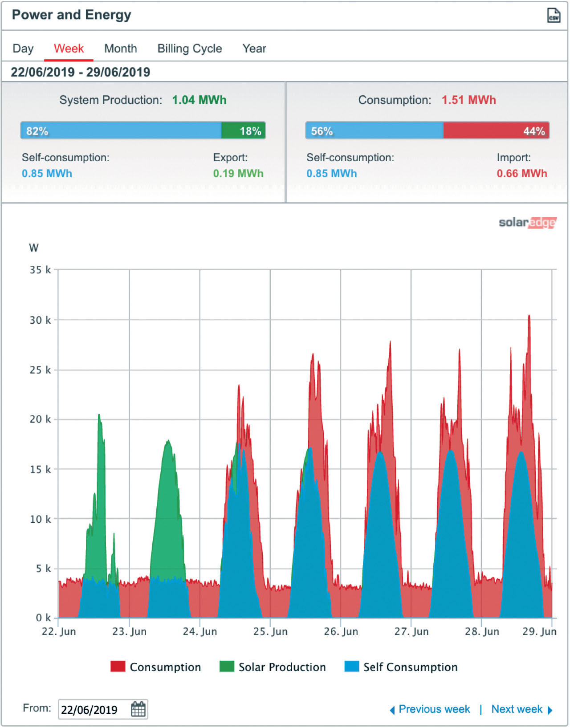
Task: Click the 56% blue consumption bar segment
Action: [x=375, y=131]
